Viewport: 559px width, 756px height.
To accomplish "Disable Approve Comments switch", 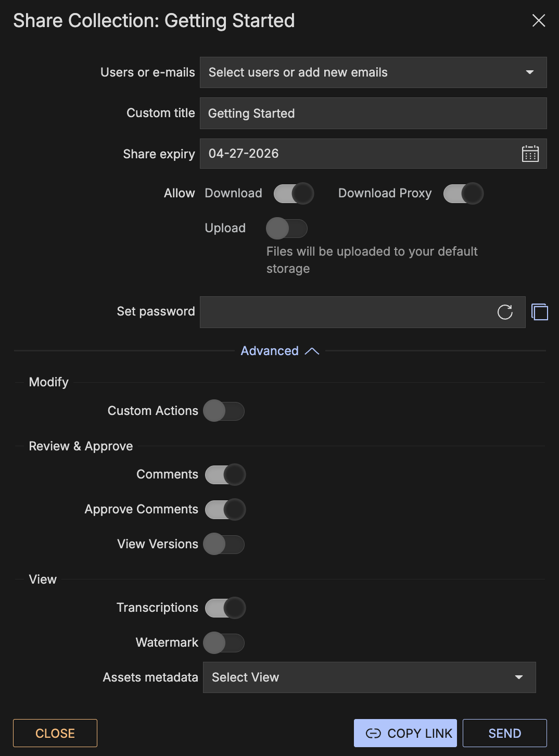I will click(225, 510).
